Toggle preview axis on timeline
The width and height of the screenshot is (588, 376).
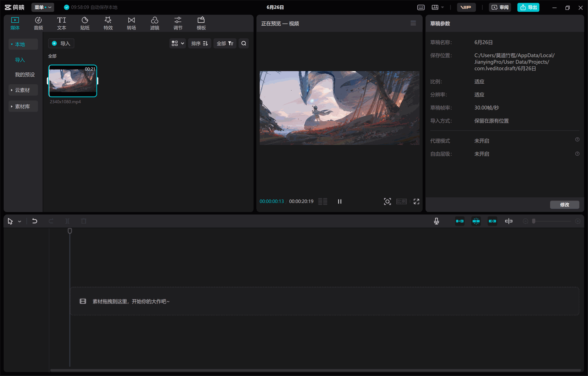pos(509,221)
